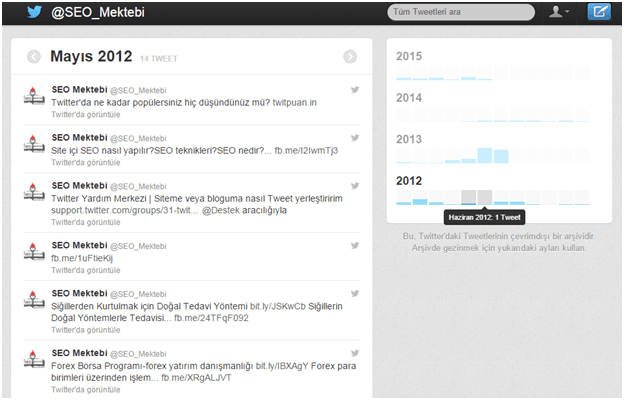Screen dimensions: 624x400
Task: Click 'Twitter'da görüntüle' under 'Siğillerden Kurtulmak' tweet
Action: [86, 330]
